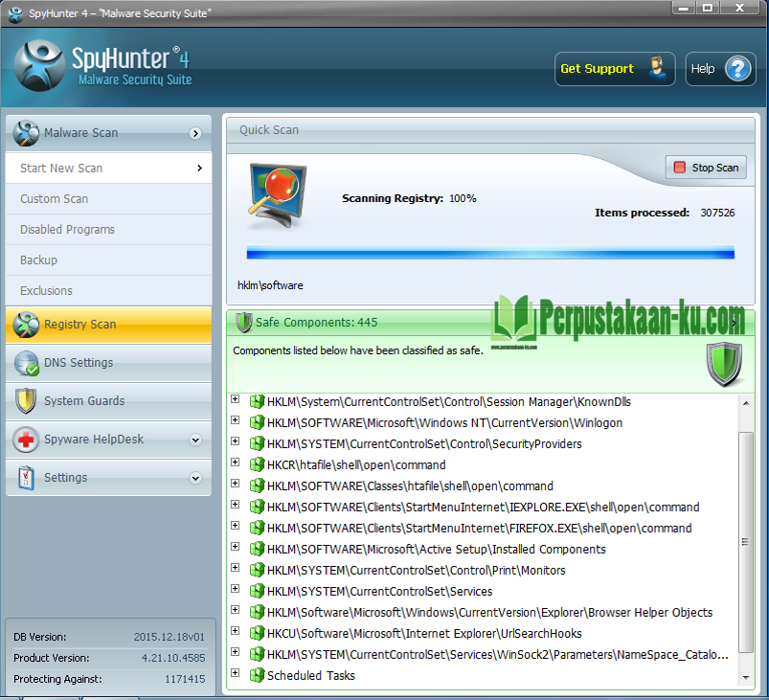Select HKCU Internet Explorer\UrlSearchHooks row
This screenshot has height=700, width=769.
pos(424,634)
